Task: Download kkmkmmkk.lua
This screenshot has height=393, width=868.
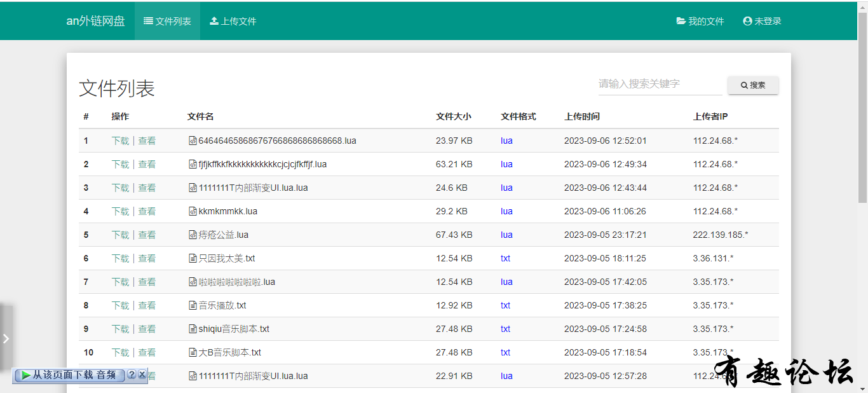Action: pos(120,211)
